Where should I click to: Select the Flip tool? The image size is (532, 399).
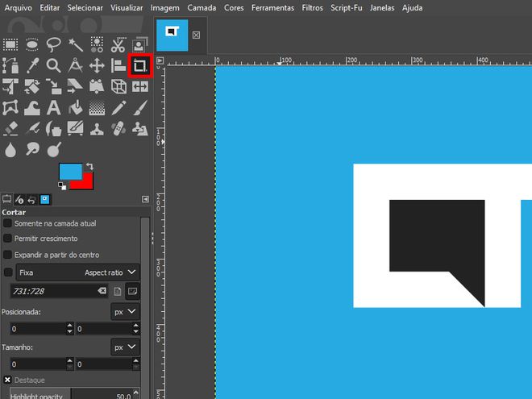pos(140,86)
